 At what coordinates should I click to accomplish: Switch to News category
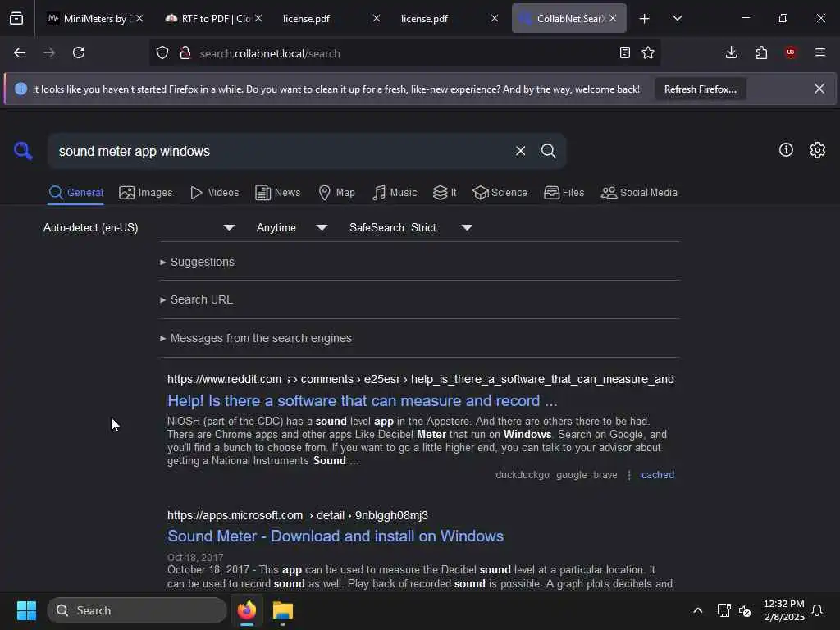[x=278, y=192]
